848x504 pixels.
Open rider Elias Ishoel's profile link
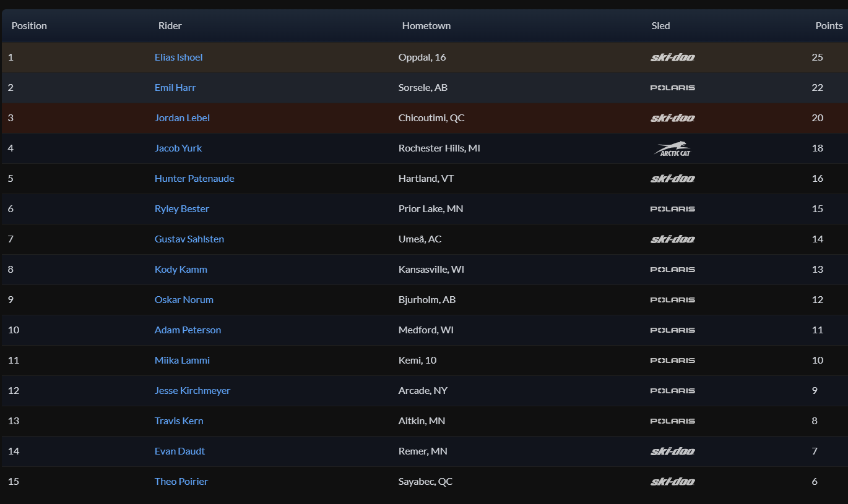(178, 57)
